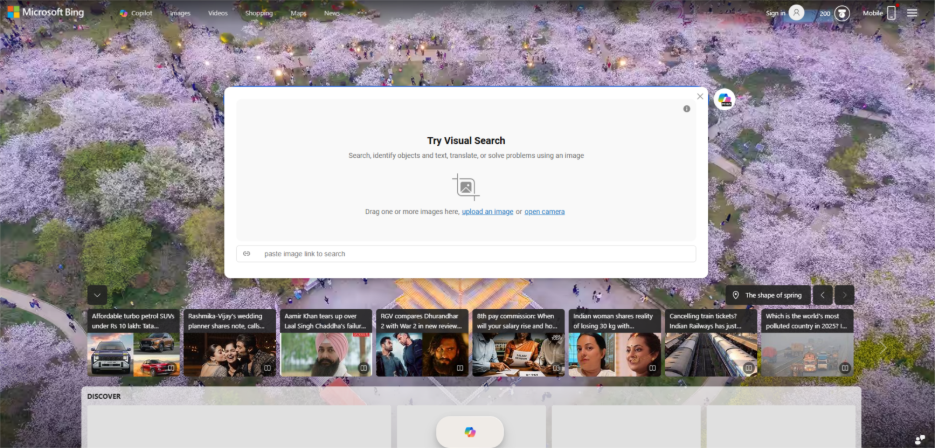Open the Images tab

click(x=180, y=13)
